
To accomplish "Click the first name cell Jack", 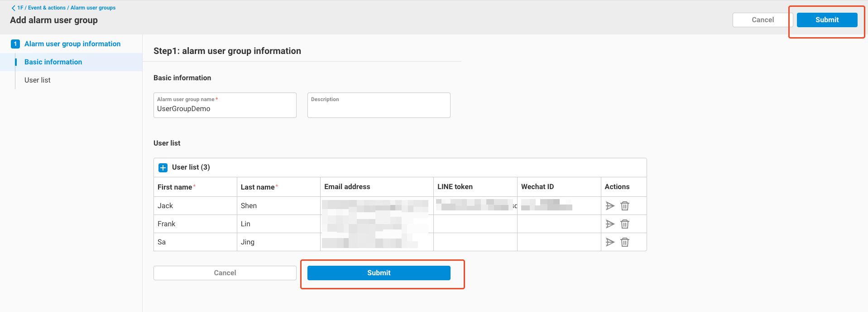I will click(x=165, y=206).
